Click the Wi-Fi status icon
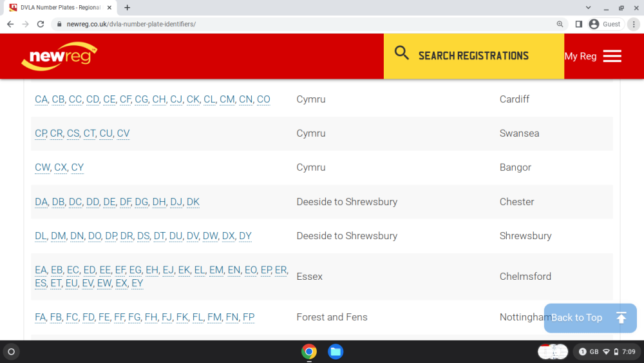Viewport: 644px width, 363px height. (606, 352)
